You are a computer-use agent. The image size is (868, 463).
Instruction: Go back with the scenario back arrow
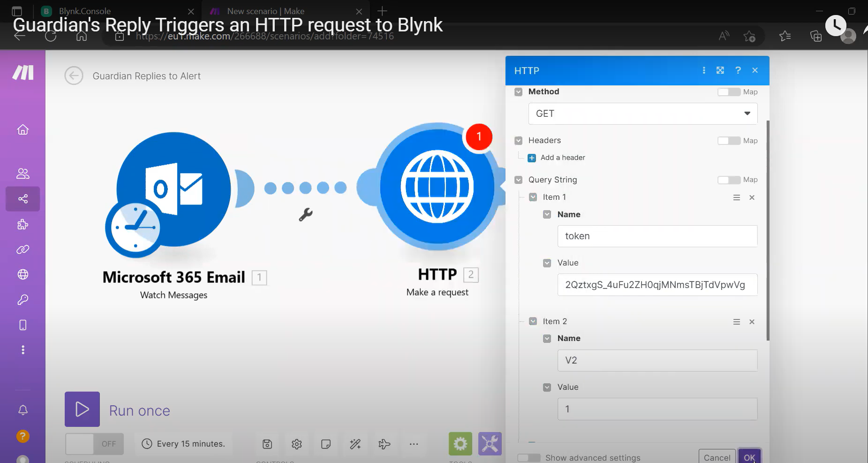pos(74,76)
